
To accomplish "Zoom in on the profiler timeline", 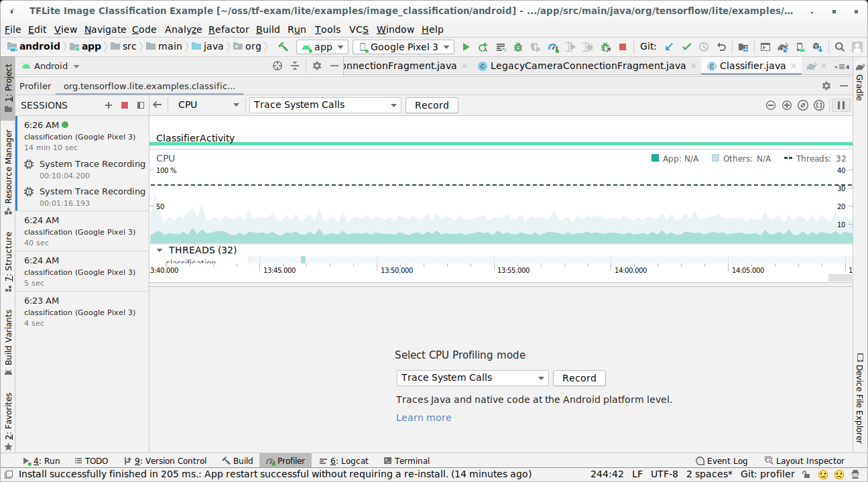I will coord(787,105).
